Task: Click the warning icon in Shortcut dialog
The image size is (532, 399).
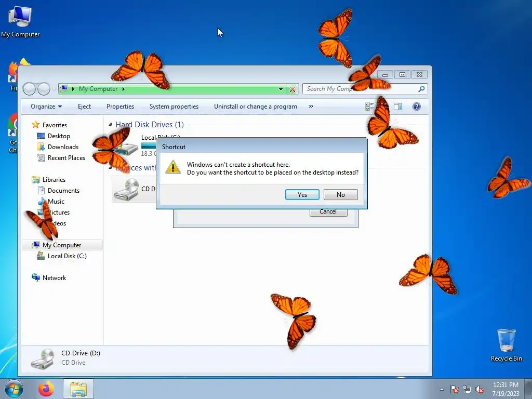Action: (x=172, y=167)
